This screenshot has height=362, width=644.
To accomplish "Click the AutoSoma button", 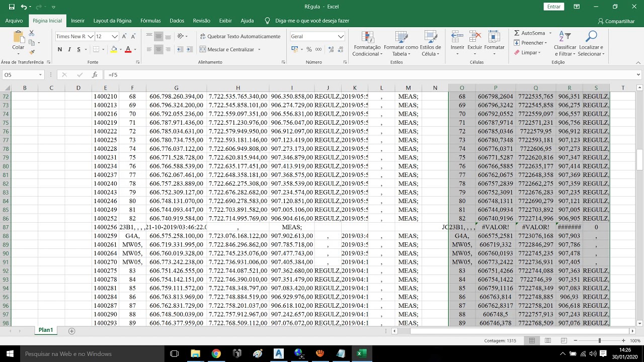I will [530, 33].
